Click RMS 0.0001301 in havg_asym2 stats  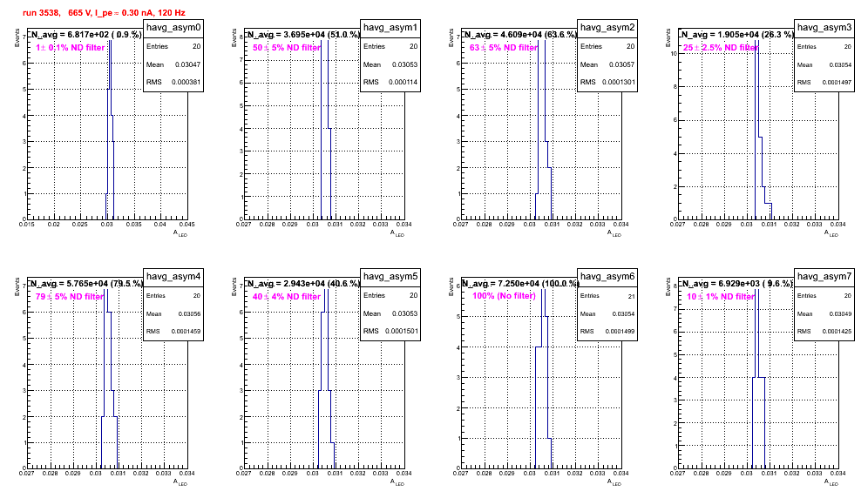click(x=607, y=82)
